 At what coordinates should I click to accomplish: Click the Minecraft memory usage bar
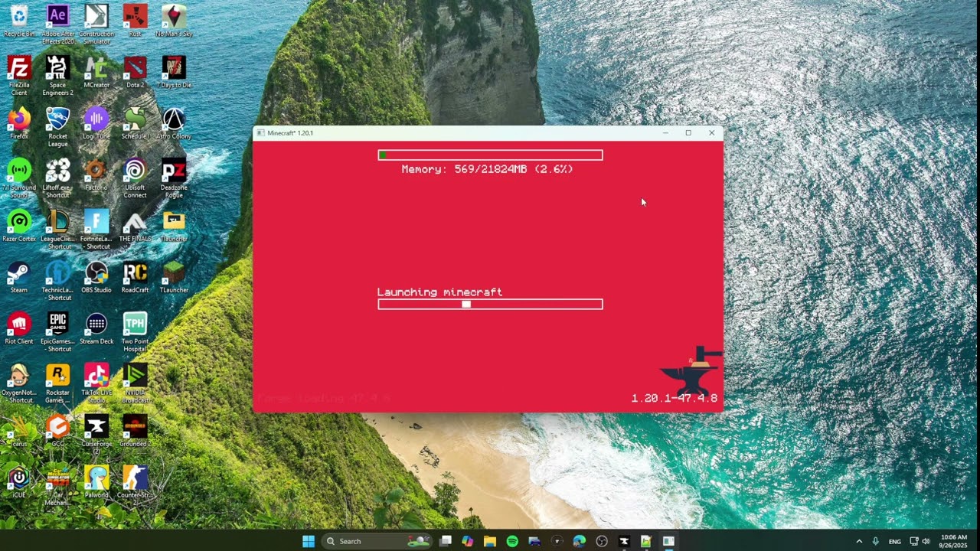point(490,155)
